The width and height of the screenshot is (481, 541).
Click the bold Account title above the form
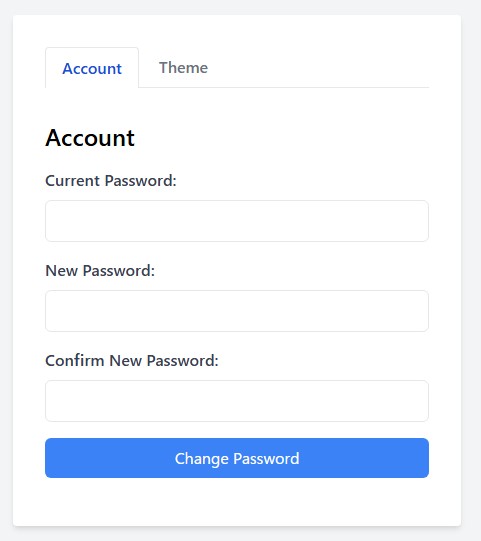90,138
